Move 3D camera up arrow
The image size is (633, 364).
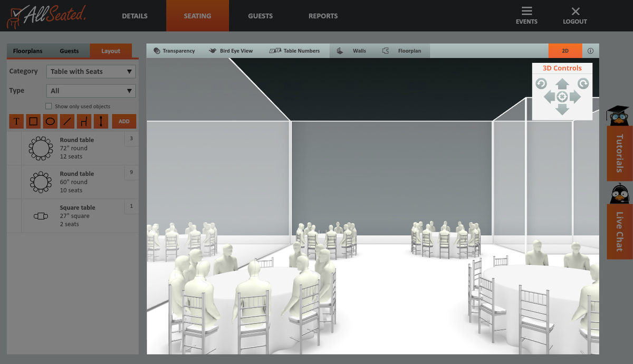[562, 83]
